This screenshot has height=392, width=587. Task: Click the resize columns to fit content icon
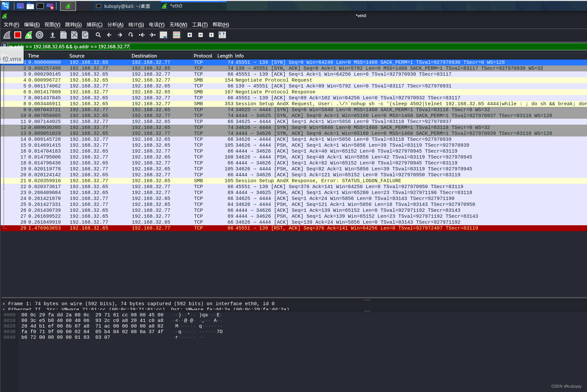[x=222, y=35]
